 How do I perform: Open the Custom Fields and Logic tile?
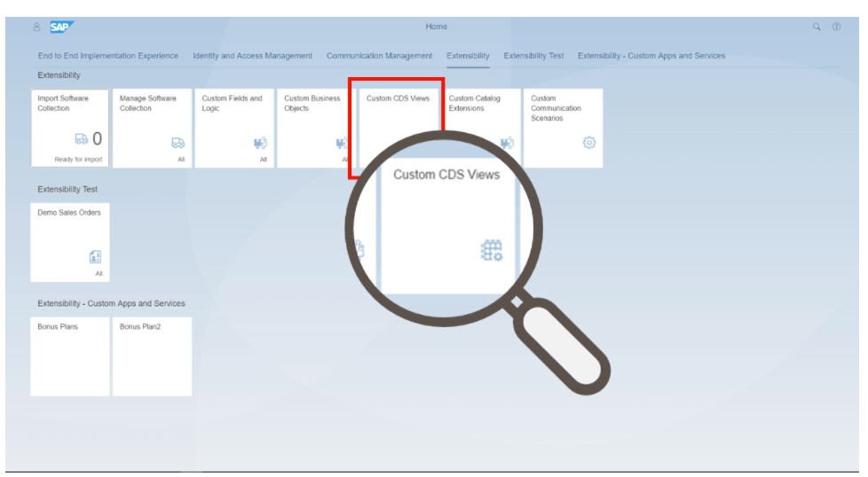[234, 129]
